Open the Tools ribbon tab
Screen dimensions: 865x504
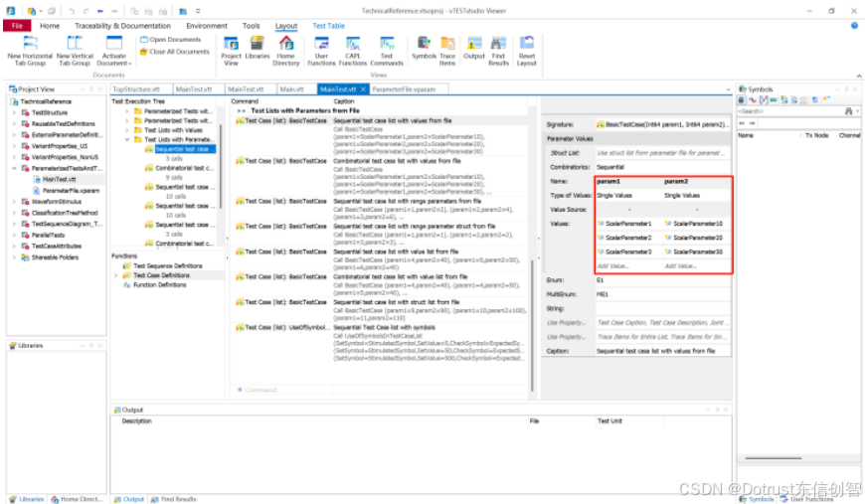coord(251,26)
